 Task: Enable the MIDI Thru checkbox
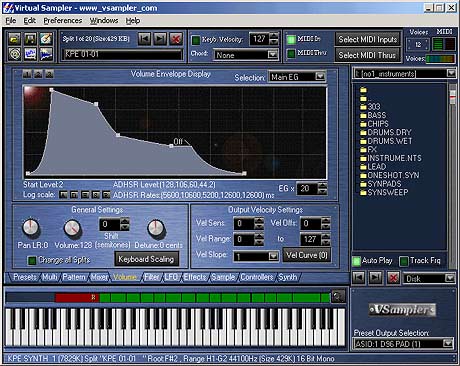click(291, 53)
